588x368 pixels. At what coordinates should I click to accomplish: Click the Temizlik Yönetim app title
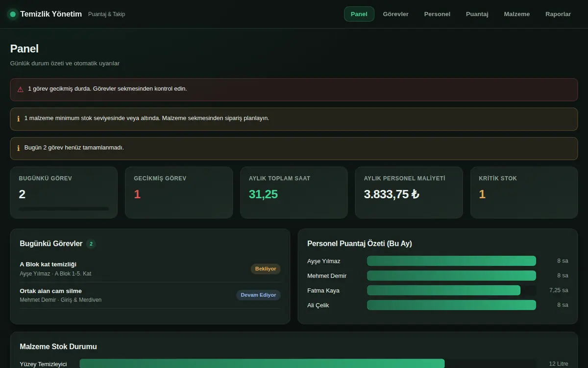(51, 14)
